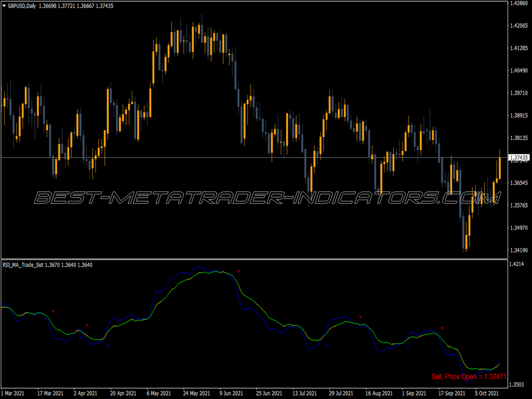Screen dimensions: 532x399
Task: Click the blue buy arrow in mid-April 2021
Action: (x=107, y=346)
